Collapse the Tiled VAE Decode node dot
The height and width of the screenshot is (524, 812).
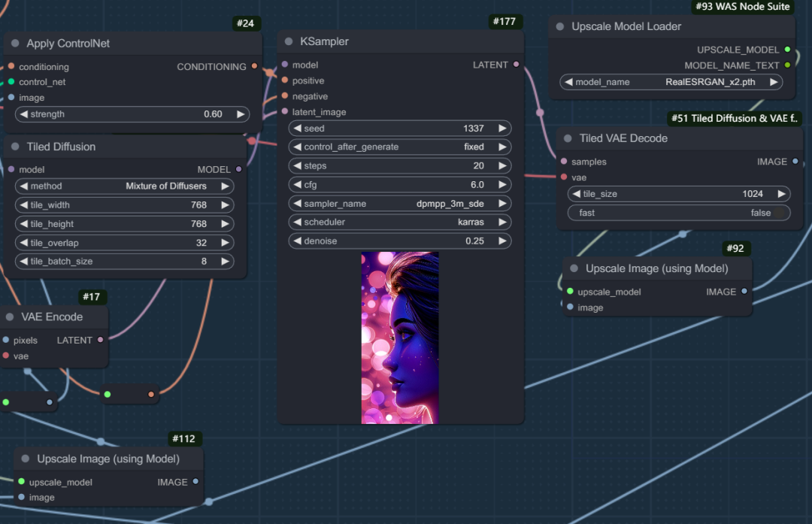568,138
